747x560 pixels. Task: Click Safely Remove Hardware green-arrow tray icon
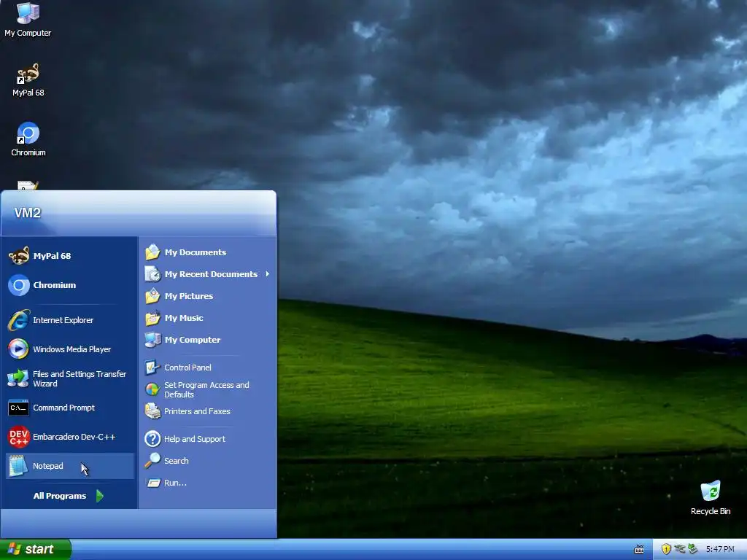pyautogui.click(x=693, y=549)
